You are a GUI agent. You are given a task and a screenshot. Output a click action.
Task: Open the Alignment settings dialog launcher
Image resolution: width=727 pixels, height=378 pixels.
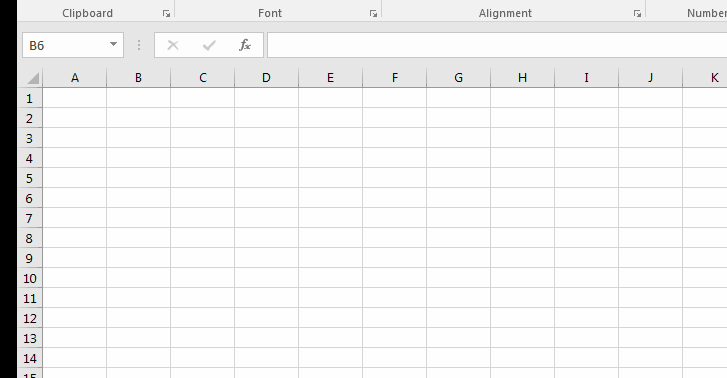pyautogui.click(x=638, y=14)
